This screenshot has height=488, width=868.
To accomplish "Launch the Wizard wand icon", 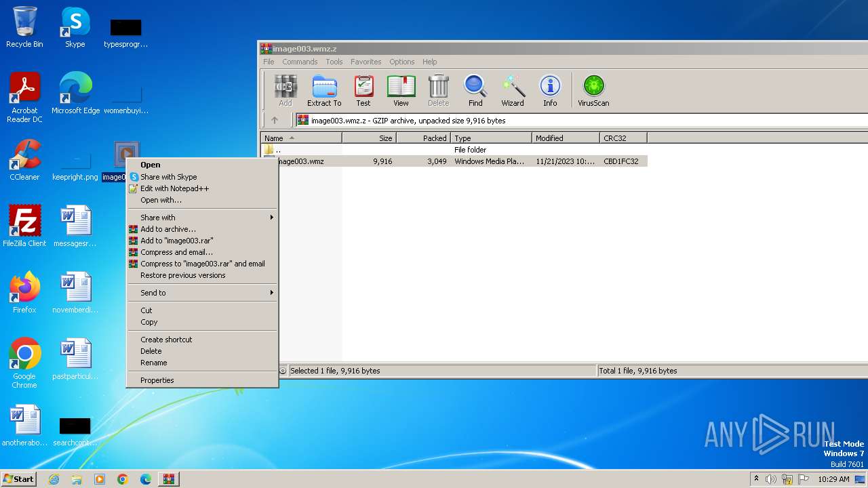I will tap(513, 91).
